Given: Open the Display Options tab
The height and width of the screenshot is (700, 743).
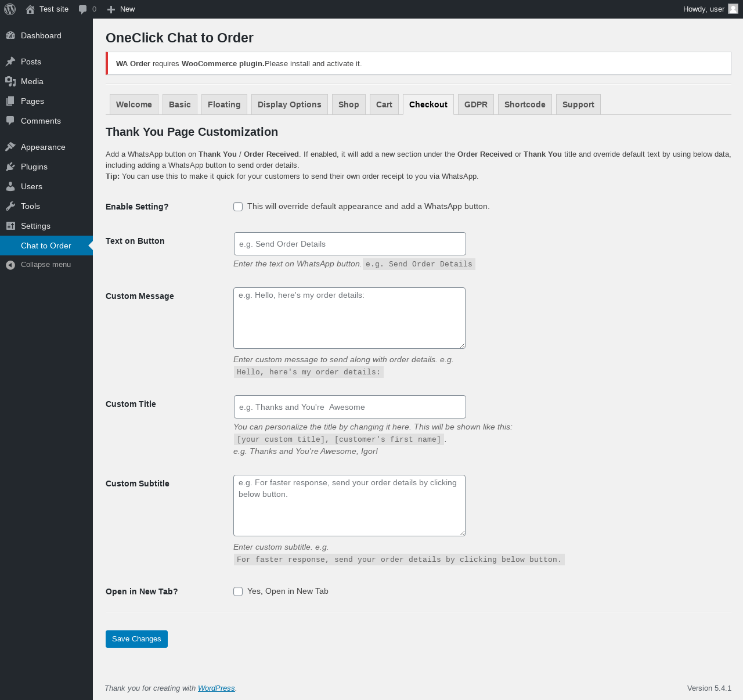Looking at the screenshot, I should 290,104.
